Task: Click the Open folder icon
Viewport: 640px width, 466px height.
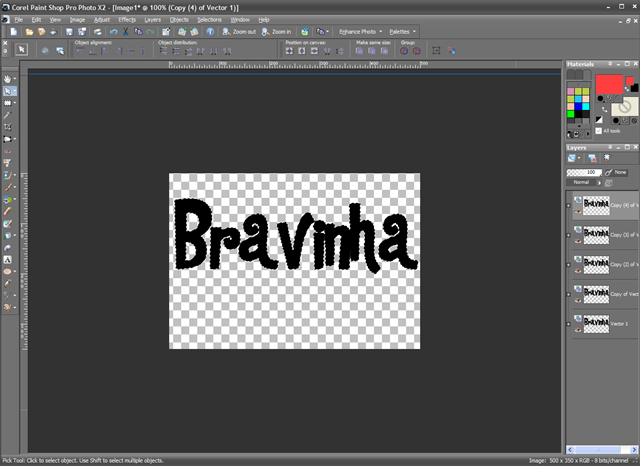Action: [29, 31]
